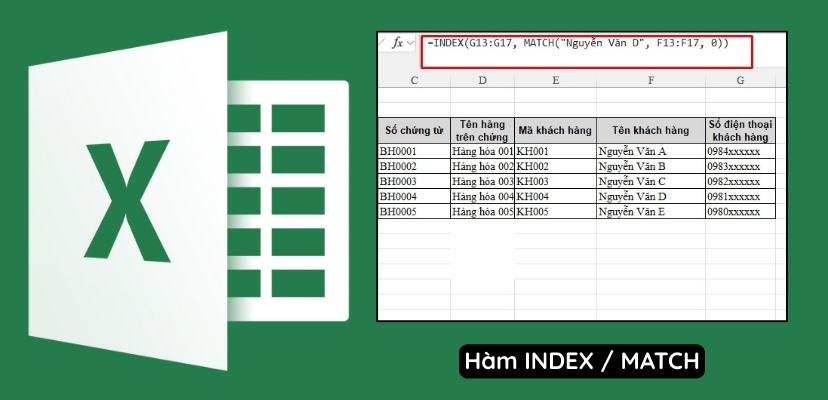Select column G header
Viewport: 828px width, 400px height.
(x=740, y=80)
